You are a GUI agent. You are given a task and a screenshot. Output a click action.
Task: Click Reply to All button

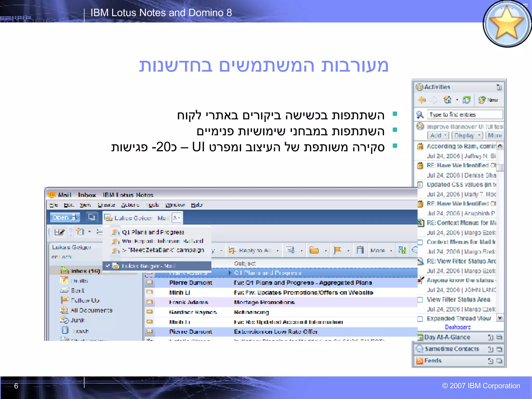tap(250, 250)
